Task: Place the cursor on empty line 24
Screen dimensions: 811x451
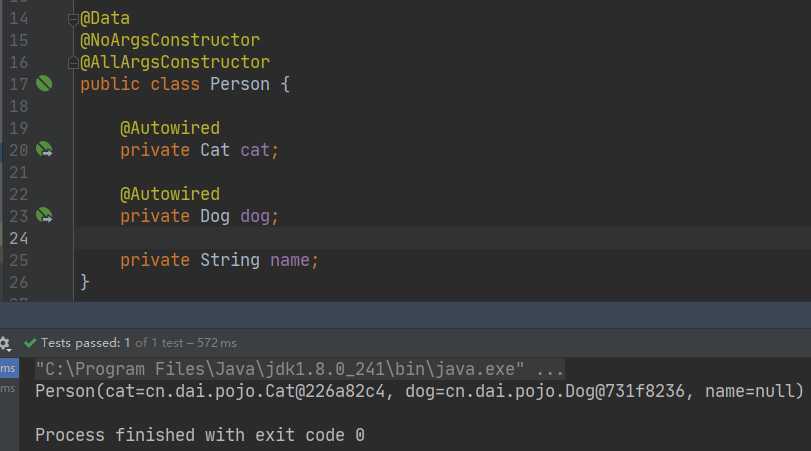Action: click(x=400, y=238)
